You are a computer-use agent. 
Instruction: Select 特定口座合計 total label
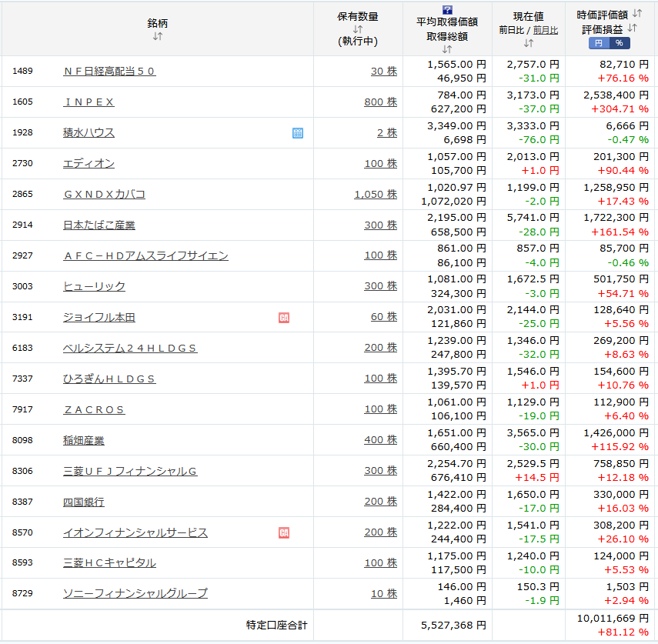[276, 625]
